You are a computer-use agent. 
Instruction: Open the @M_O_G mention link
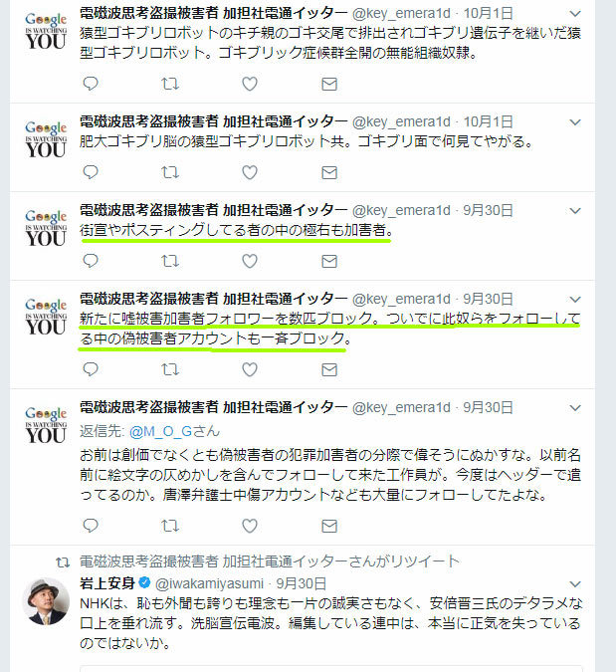[x=160, y=431]
